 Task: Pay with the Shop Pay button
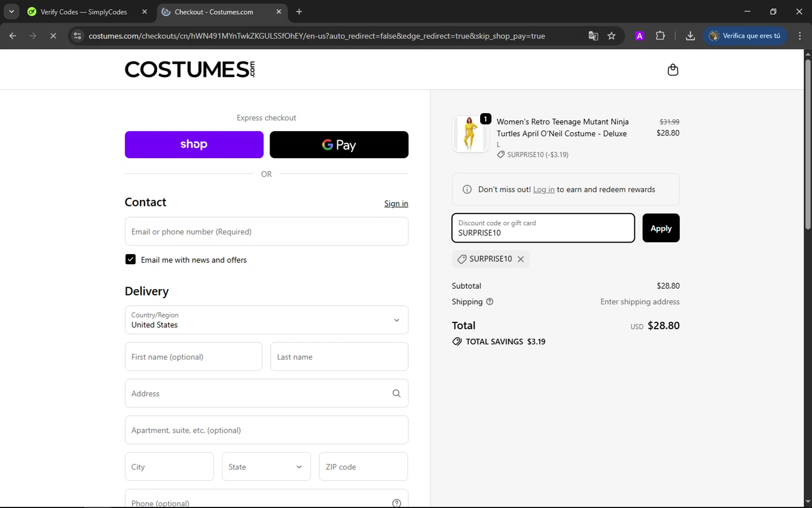194,145
